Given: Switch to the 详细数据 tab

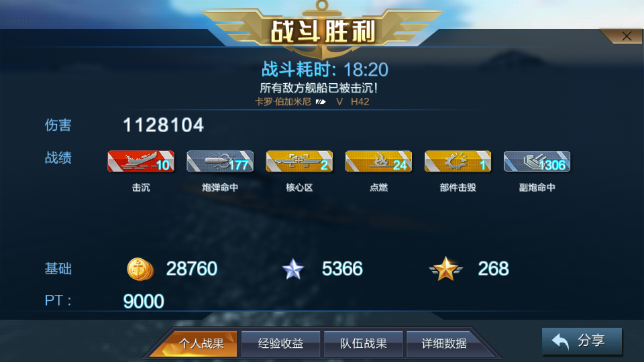Looking at the screenshot, I should pyautogui.click(x=444, y=343).
